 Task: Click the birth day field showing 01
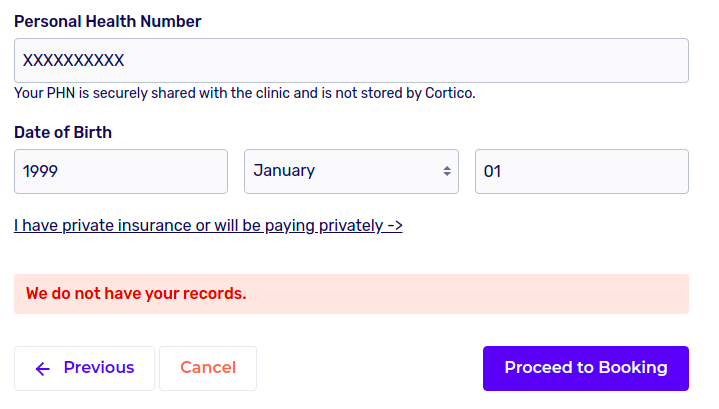click(x=581, y=171)
